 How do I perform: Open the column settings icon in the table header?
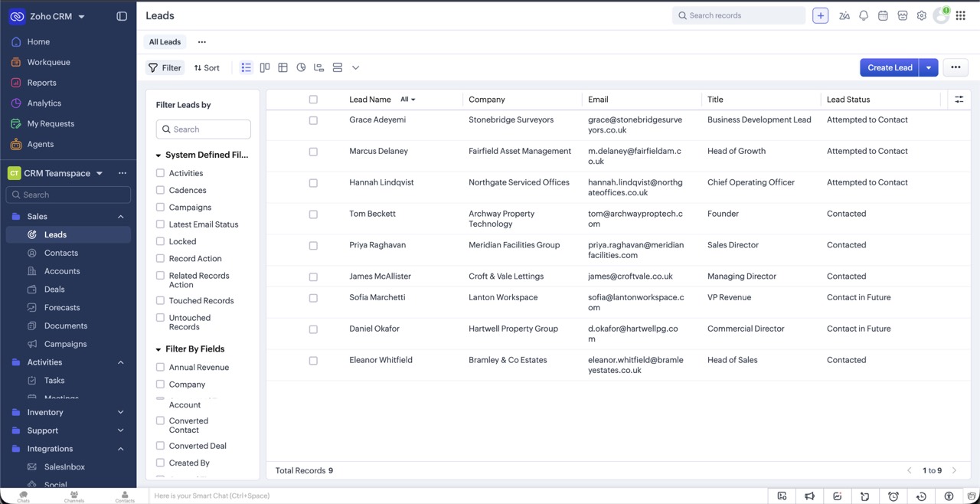click(959, 100)
